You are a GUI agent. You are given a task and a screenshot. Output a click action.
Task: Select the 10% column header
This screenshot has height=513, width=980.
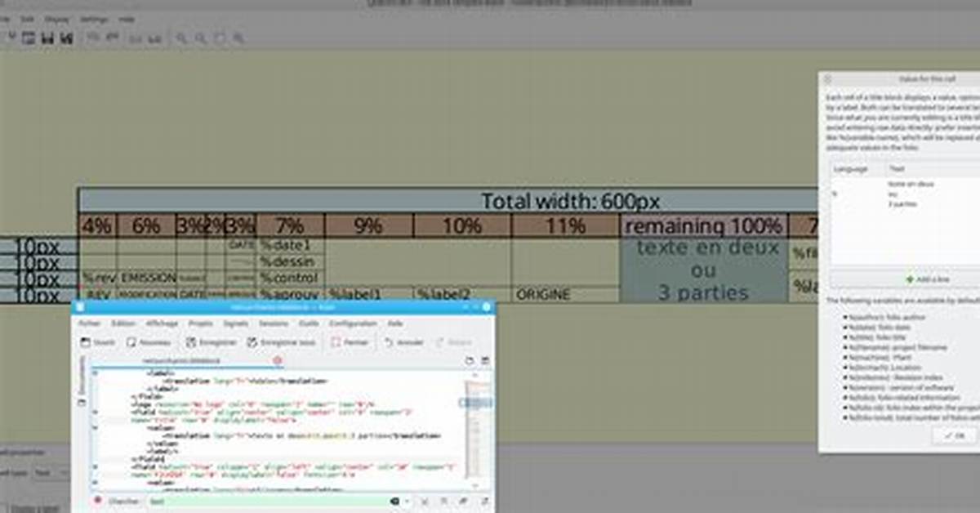pos(462,225)
